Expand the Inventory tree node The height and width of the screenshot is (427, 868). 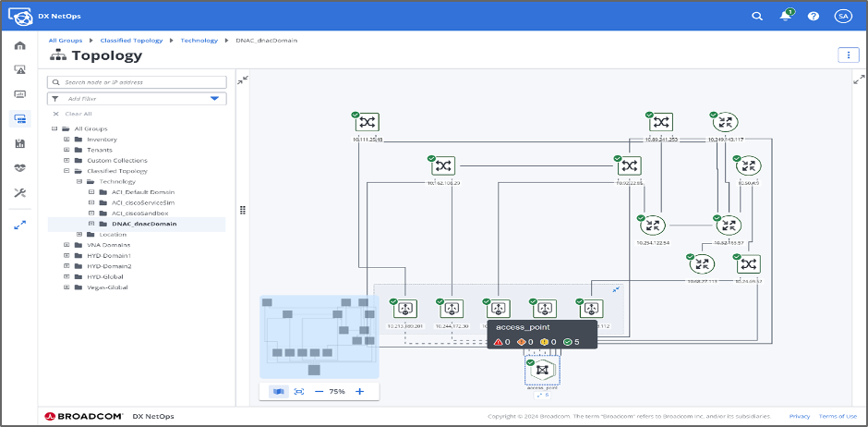(x=66, y=140)
